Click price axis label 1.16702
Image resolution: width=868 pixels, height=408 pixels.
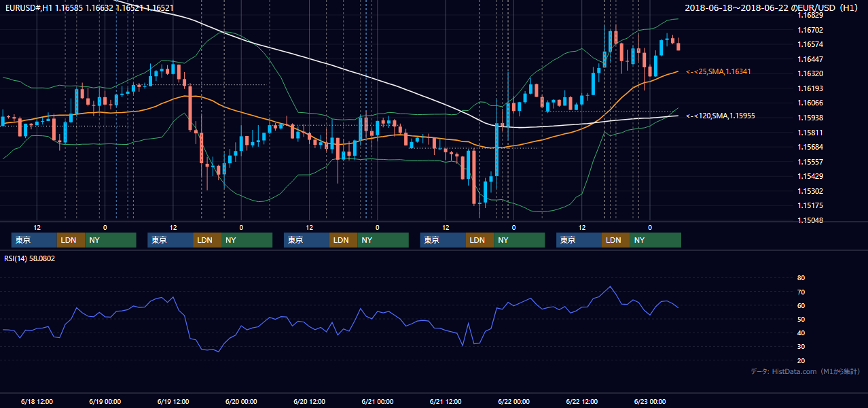click(810, 30)
